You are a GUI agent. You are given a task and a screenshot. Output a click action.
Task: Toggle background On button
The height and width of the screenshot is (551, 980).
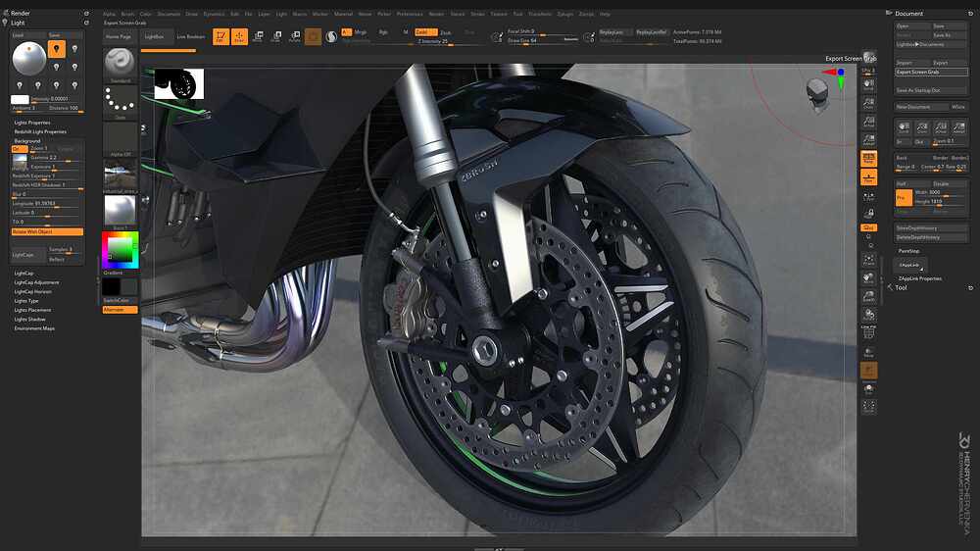[20, 149]
